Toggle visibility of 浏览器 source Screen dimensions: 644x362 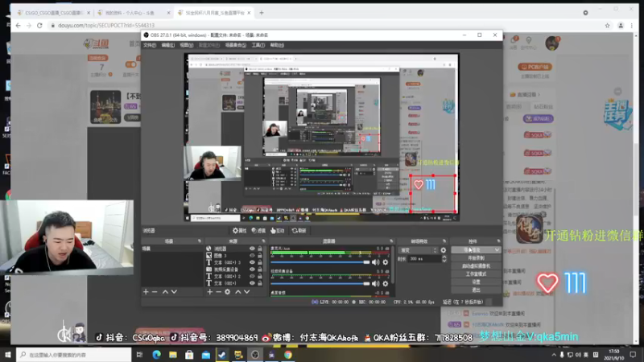252,249
